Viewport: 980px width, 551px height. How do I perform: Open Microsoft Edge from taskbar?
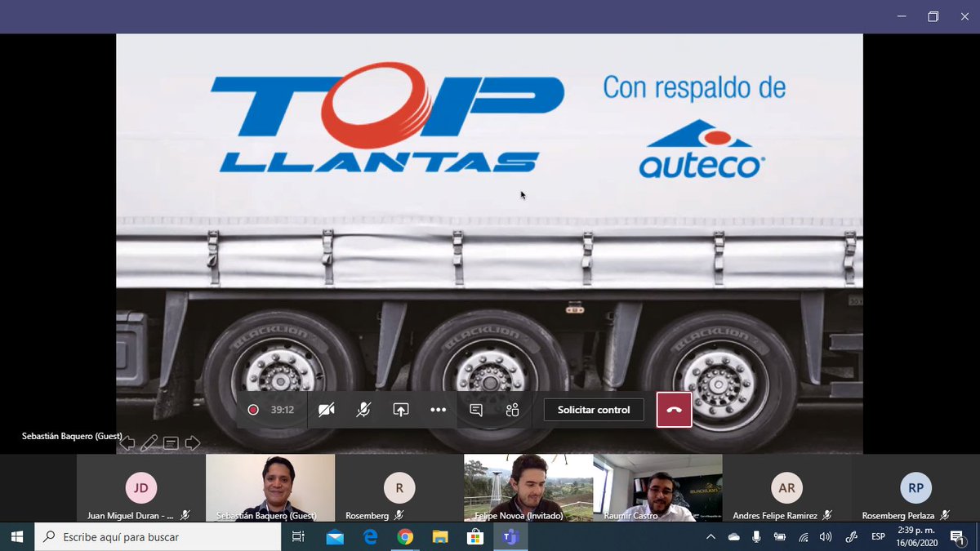(x=370, y=536)
